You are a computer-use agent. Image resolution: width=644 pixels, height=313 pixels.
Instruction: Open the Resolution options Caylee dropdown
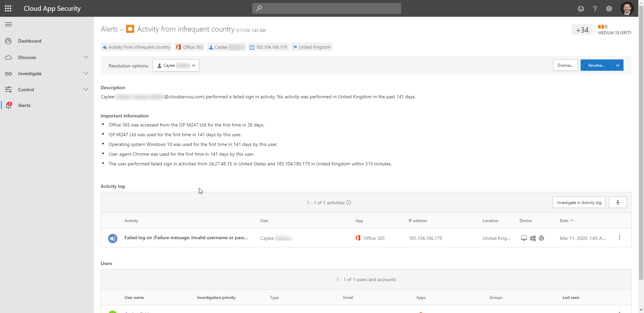[176, 65]
